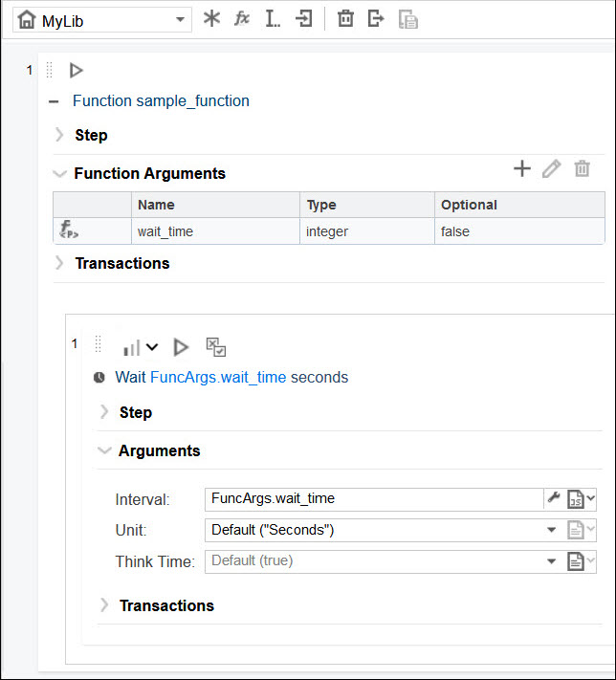Click the plus icon to add function argument
616x680 pixels.
[x=521, y=169]
